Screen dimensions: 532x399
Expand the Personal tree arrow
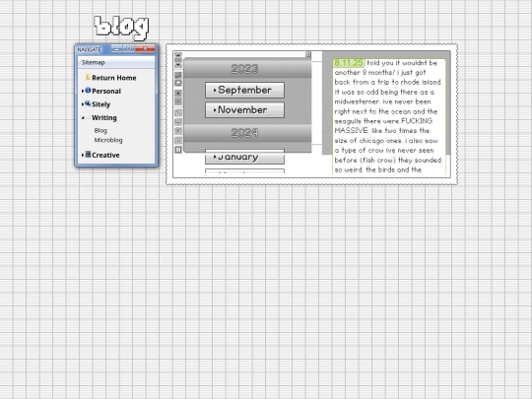(83, 91)
